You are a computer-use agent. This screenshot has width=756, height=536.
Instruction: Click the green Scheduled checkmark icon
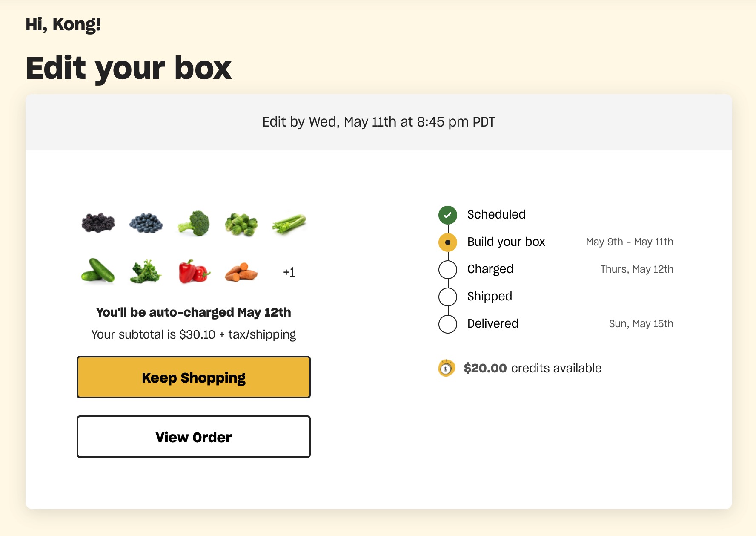448,215
